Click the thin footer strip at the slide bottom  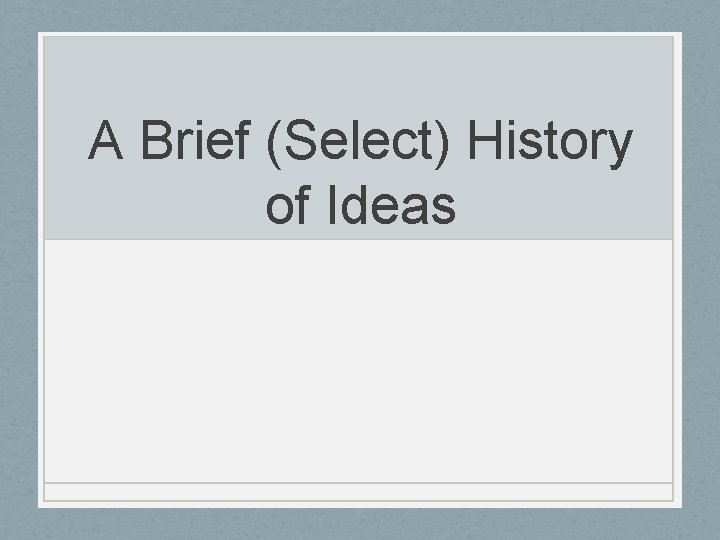coord(359,492)
